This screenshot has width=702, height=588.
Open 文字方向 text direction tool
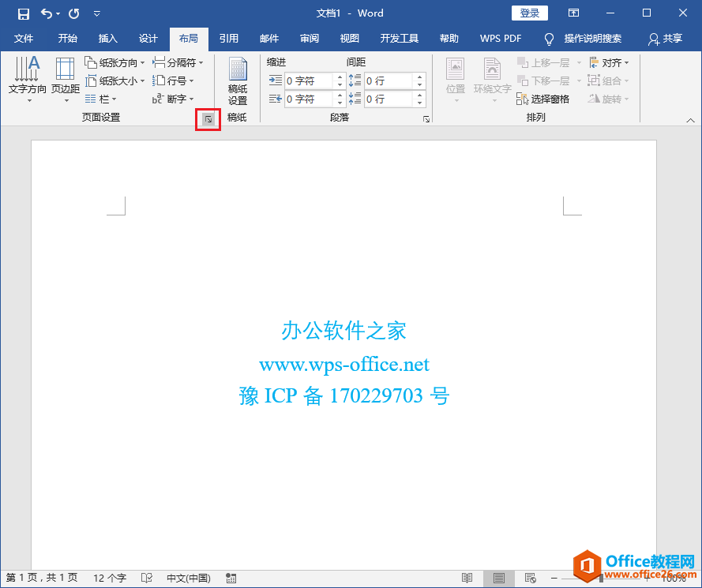click(28, 79)
